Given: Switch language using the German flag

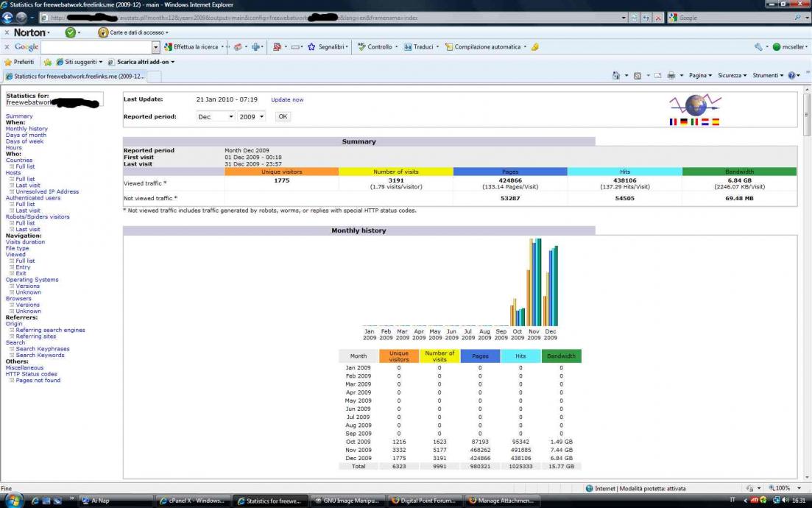Looking at the screenshot, I should [x=684, y=122].
